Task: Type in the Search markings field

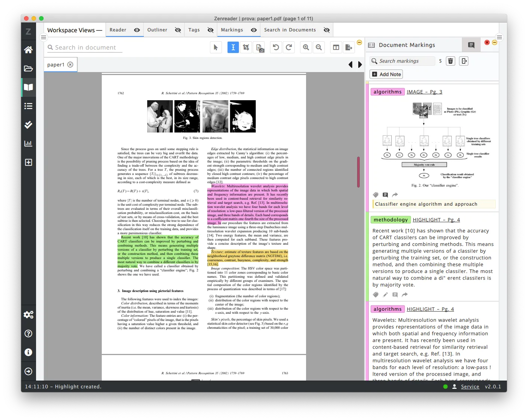Action: click(x=402, y=61)
